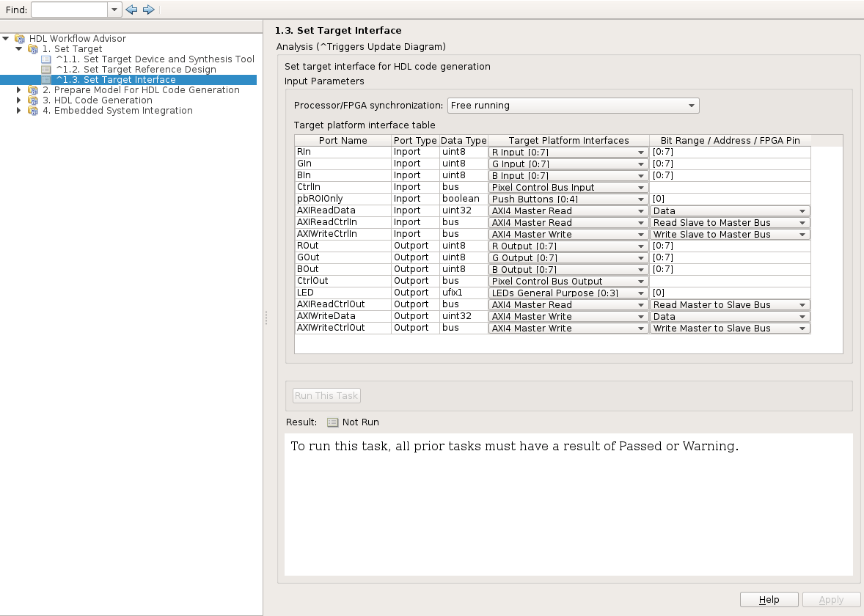Click in the Find text field
The width and height of the screenshot is (864, 616).
point(70,10)
